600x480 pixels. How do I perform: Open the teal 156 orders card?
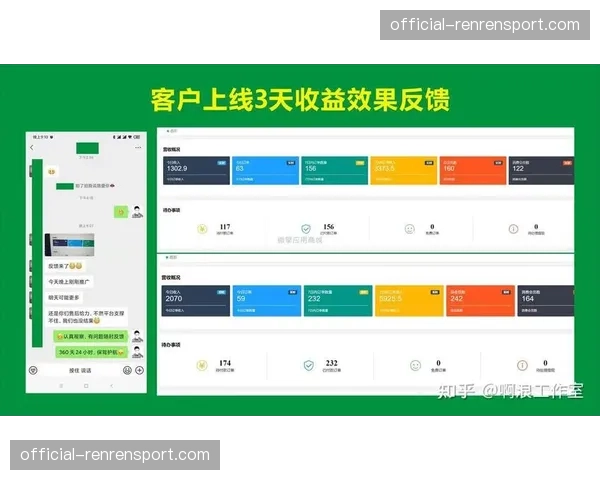pyautogui.click(x=334, y=170)
